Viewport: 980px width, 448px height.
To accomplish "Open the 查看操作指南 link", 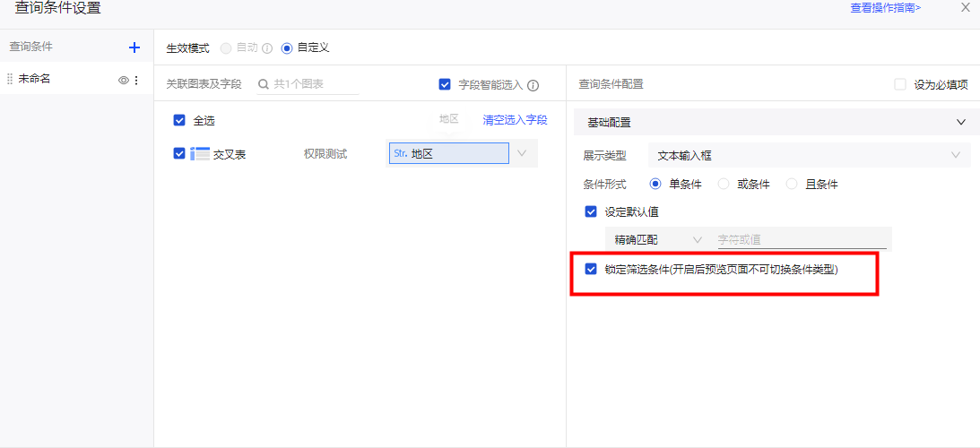I will coord(885,8).
